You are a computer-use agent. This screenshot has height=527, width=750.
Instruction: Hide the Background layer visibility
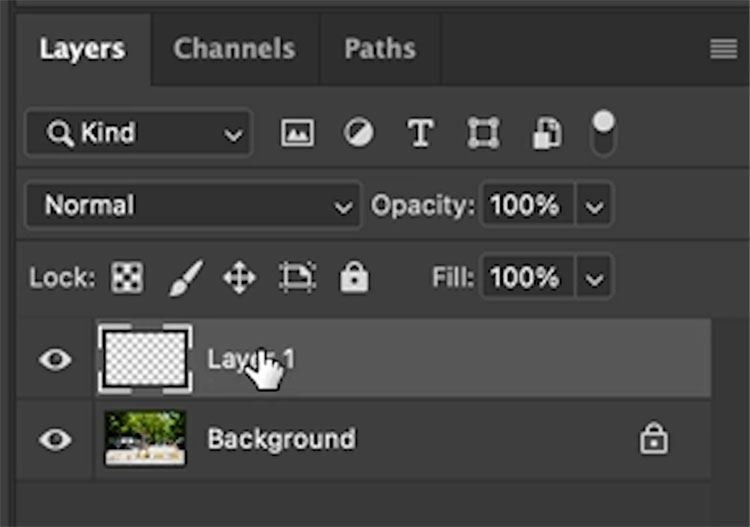55,439
